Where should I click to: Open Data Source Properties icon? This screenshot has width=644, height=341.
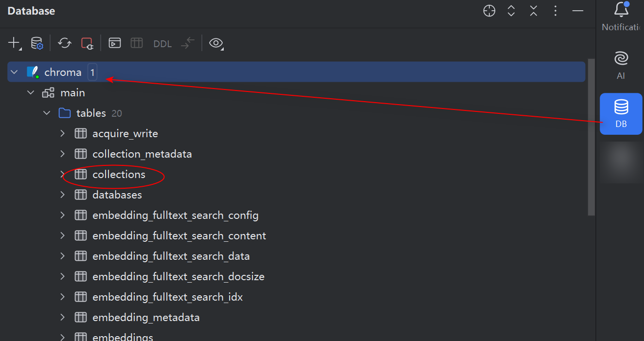click(x=37, y=43)
